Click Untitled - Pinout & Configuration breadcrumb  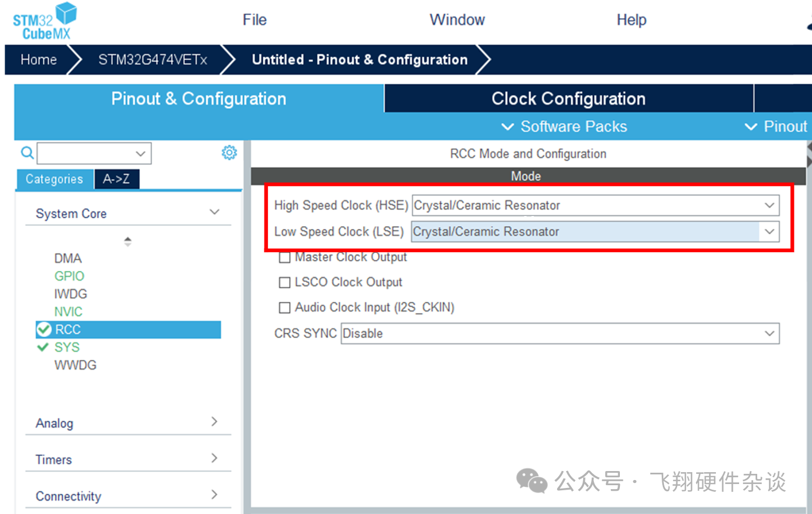pos(360,60)
